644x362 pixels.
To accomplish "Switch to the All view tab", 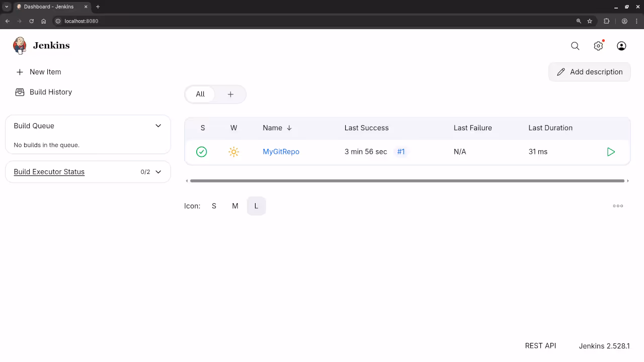I will 200,94.
